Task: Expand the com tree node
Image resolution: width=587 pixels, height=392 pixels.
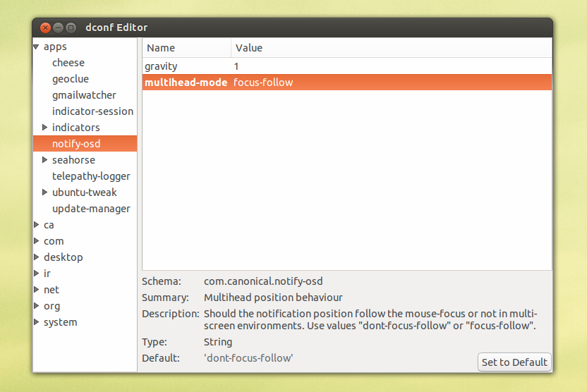Action: (36, 241)
